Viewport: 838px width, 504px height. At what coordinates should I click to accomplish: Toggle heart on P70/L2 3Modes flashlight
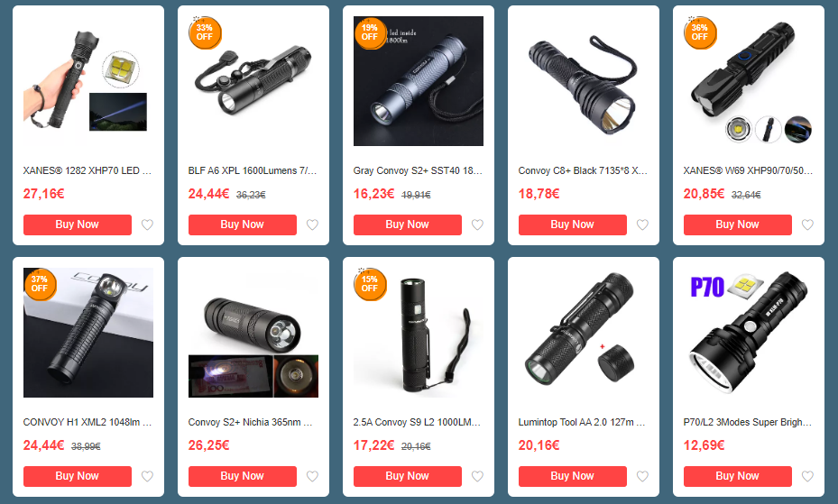click(x=808, y=476)
